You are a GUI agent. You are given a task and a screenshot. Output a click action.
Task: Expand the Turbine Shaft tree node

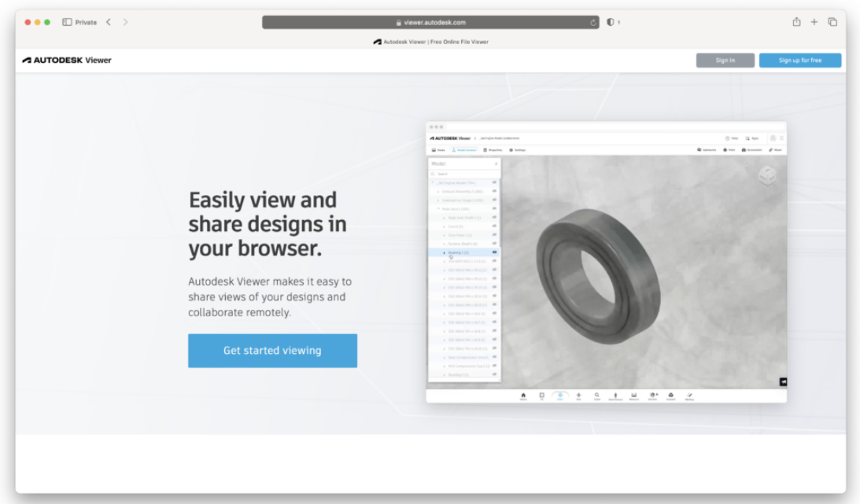[444, 244]
